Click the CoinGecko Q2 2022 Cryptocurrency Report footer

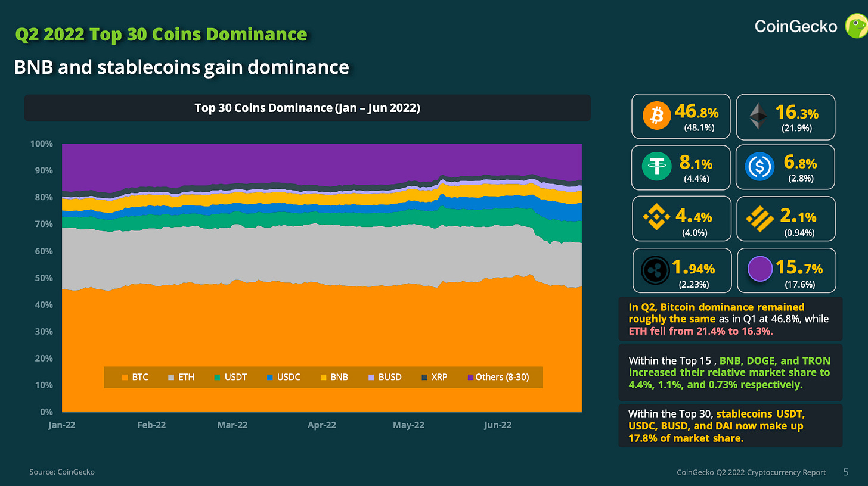tap(751, 472)
